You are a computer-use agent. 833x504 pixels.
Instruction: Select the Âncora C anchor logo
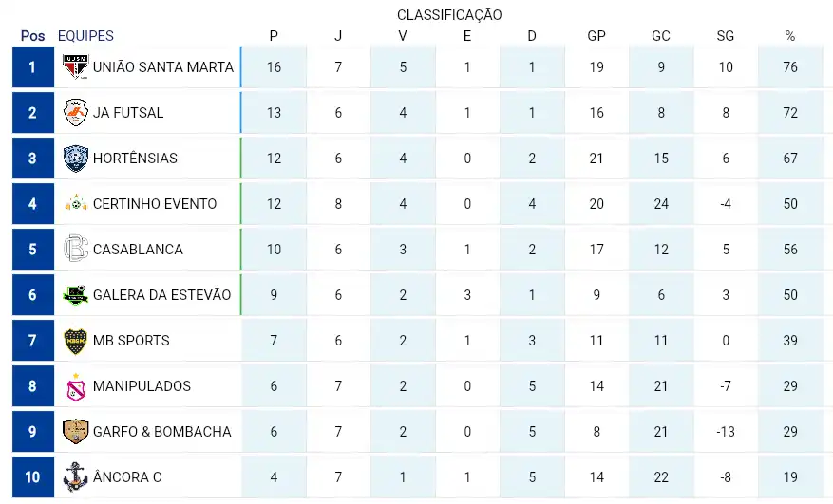click(x=75, y=476)
